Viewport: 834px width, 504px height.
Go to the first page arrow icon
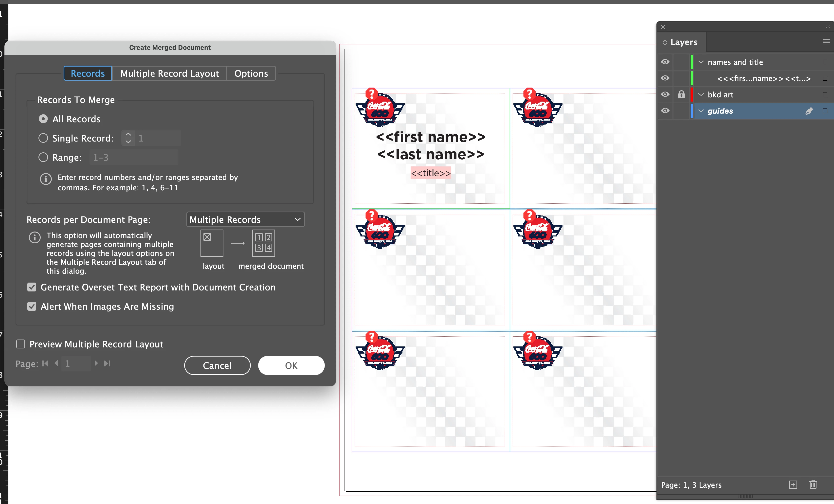click(x=45, y=363)
